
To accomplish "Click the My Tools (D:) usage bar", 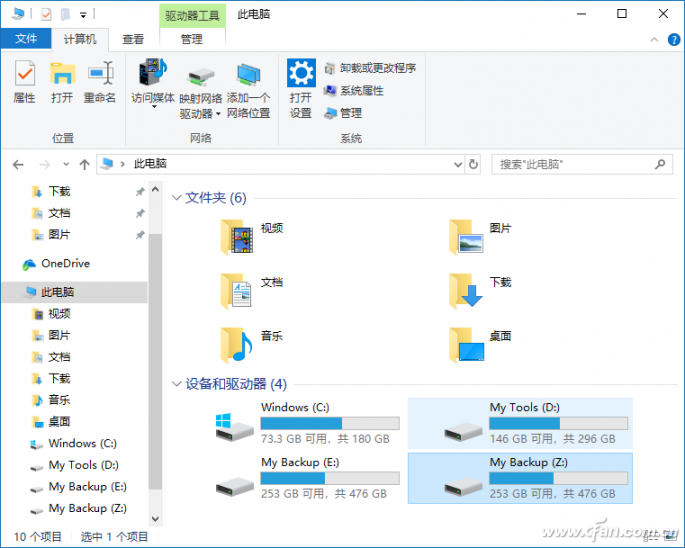I will (558, 423).
